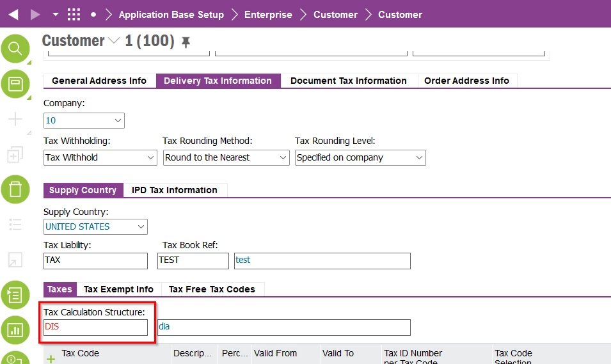Image resolution: width=611 pixels, height=364 pixels.
Task: Open the Order Address Info tab
Action: (x=466, y=81)
